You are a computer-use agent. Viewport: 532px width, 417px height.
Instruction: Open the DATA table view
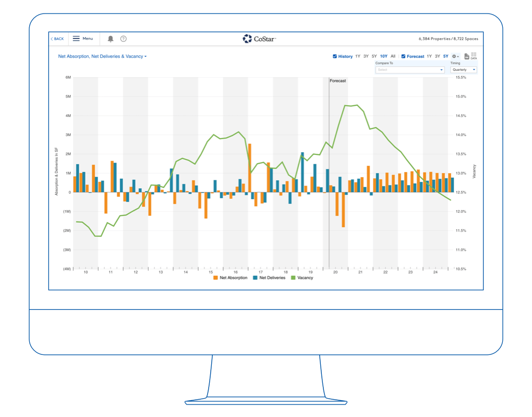pos(474,56)
